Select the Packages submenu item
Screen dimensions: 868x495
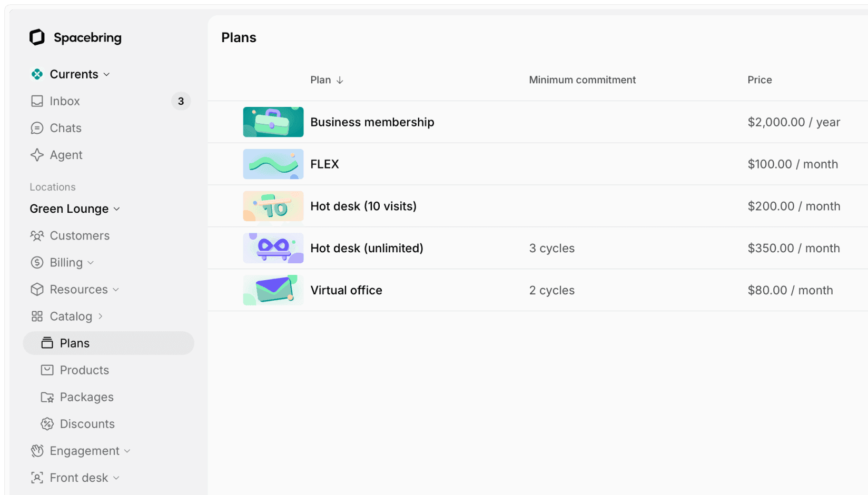coord(108,397)
